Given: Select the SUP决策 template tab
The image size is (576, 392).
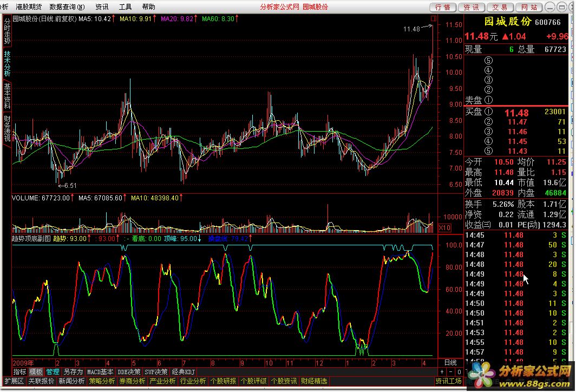Looking at the screenshot, I should coord(156,372).
